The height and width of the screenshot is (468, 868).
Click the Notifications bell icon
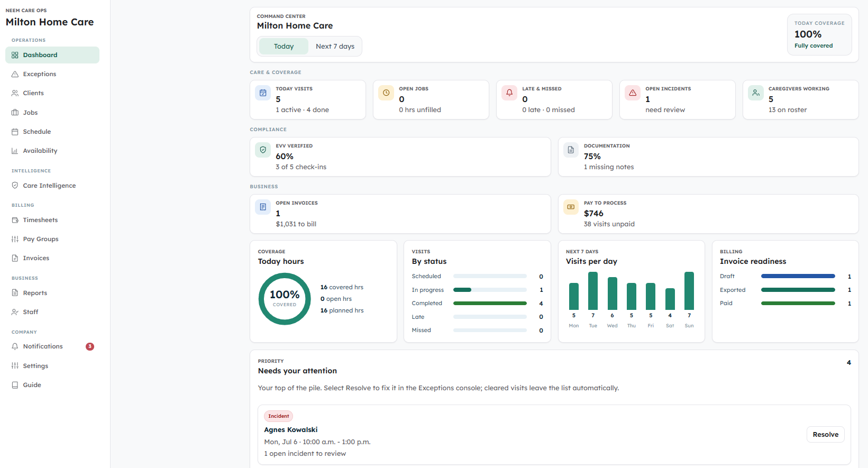15,346
